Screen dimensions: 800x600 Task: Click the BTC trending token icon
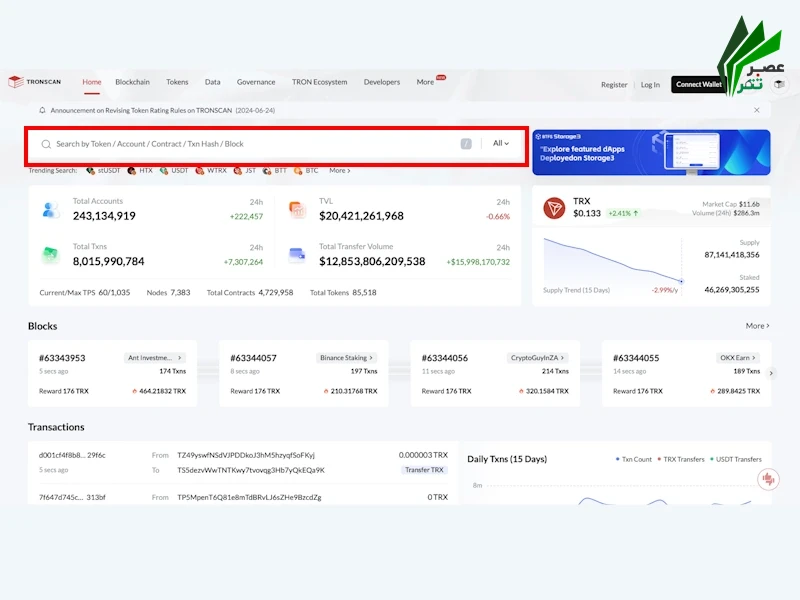pyautogui.click(x=298, y=170)
